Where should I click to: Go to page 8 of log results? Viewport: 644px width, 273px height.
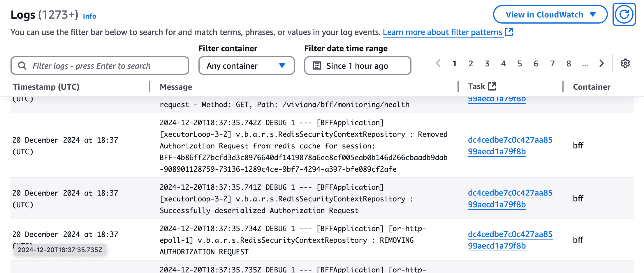tap(569, 63)
